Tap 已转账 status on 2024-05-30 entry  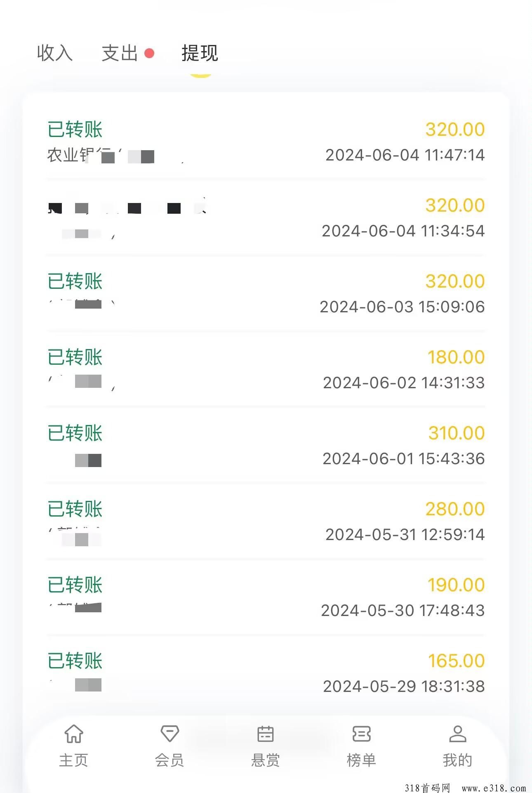[x=75, y=585]
